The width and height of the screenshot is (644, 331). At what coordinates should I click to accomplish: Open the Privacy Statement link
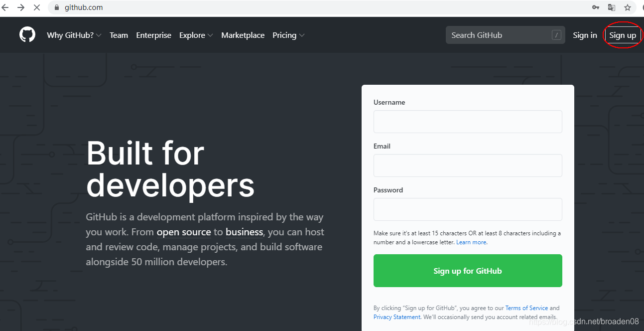[x=397, y=317]
